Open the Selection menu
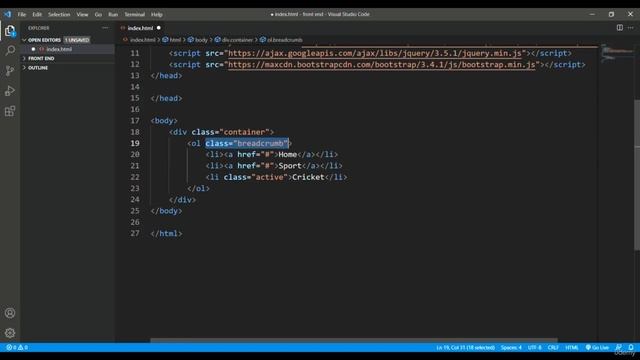Screen dimensions: 640x360 pyautogui.click(x=59, y=14)
